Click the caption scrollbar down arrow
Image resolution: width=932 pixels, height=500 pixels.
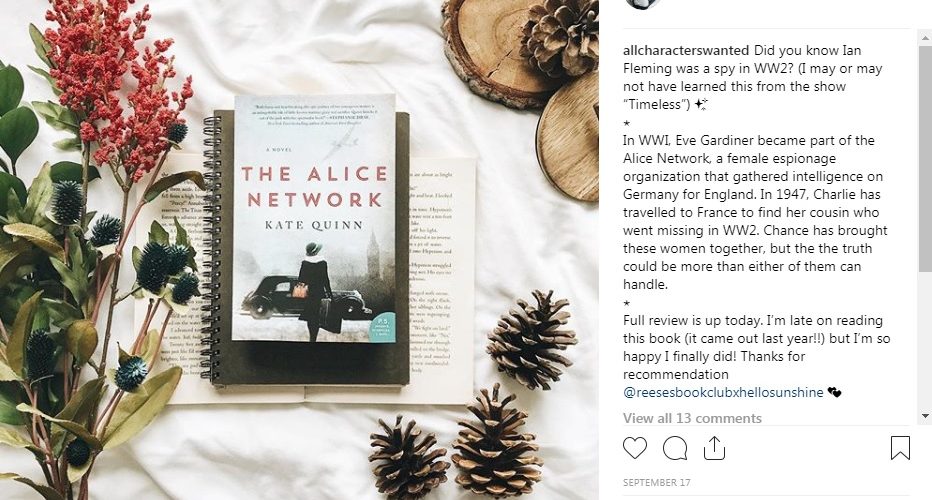coord(925,416)
